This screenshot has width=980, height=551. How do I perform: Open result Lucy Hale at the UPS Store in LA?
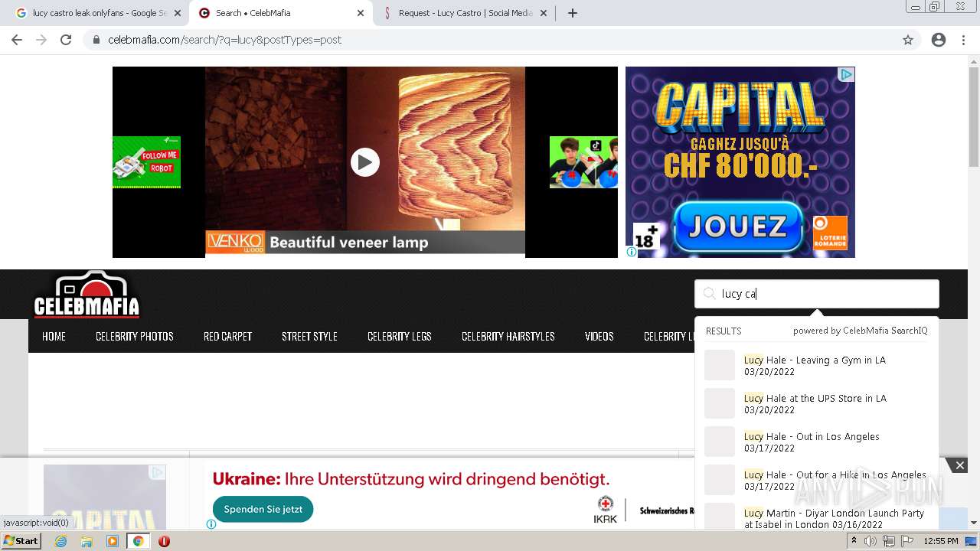pos(815,404)
